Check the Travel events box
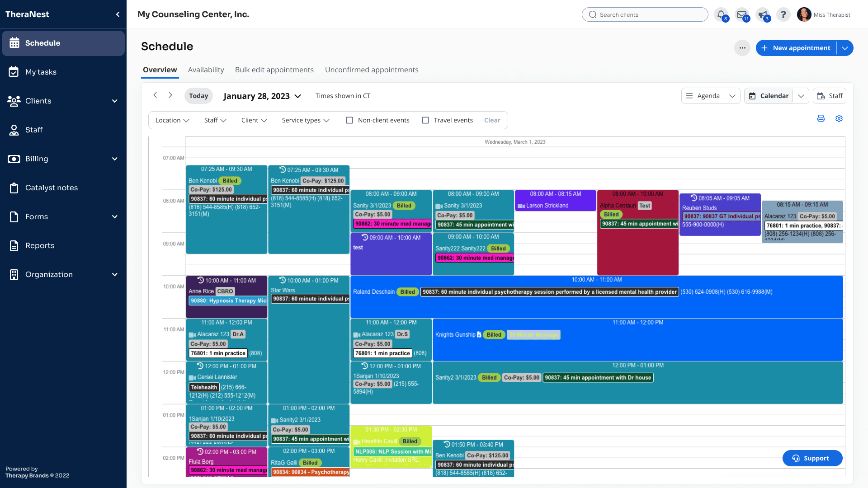The width and height of the screenshot is (868, 488). tap(425, 120)
